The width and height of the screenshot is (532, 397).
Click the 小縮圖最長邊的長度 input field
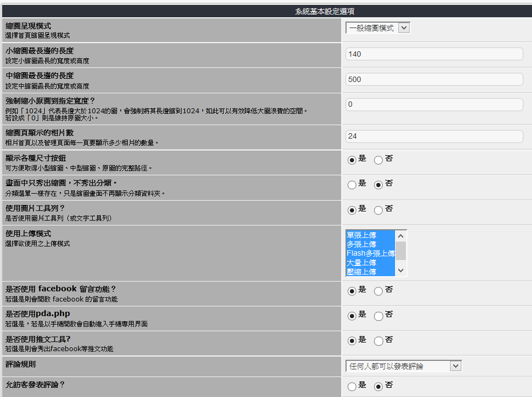coord(434,54)
